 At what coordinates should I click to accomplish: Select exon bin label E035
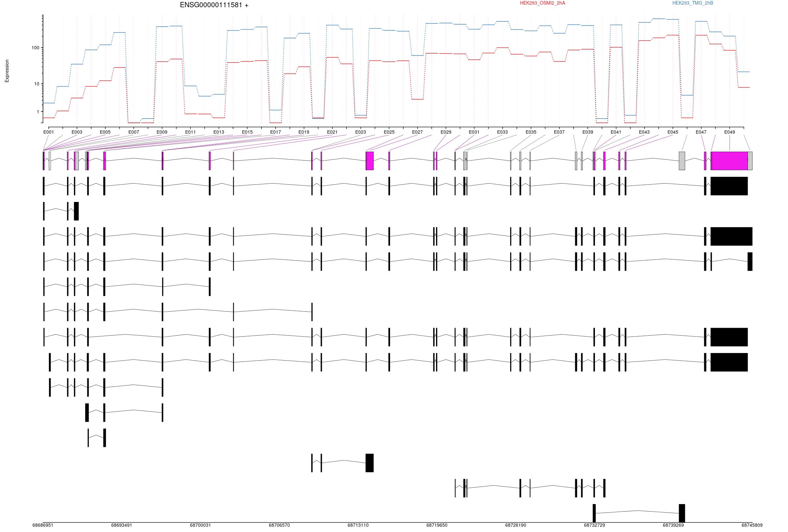click(531, 132)
